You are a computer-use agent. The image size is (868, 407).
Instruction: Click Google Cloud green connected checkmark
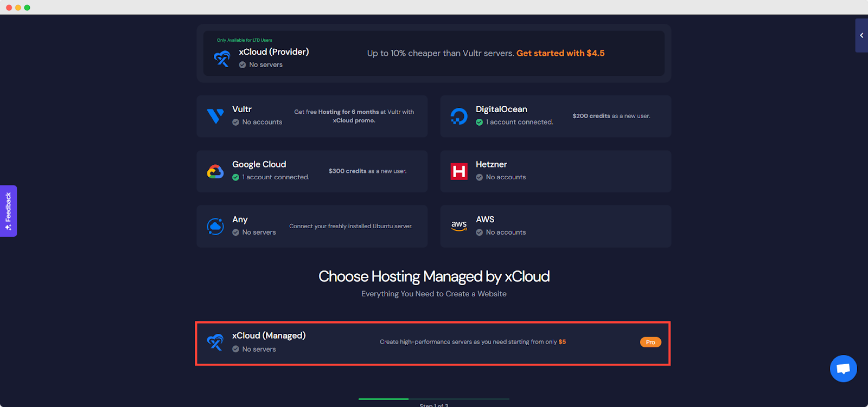(236, 177)
